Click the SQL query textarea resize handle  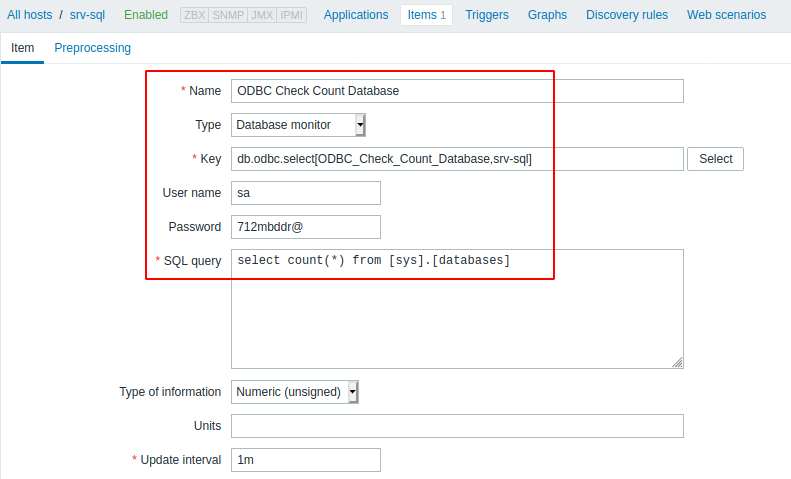click(677, 362)
